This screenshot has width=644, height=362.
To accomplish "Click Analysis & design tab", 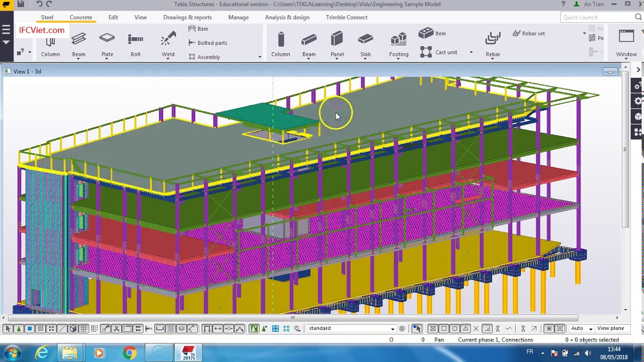I will point(287,17).
